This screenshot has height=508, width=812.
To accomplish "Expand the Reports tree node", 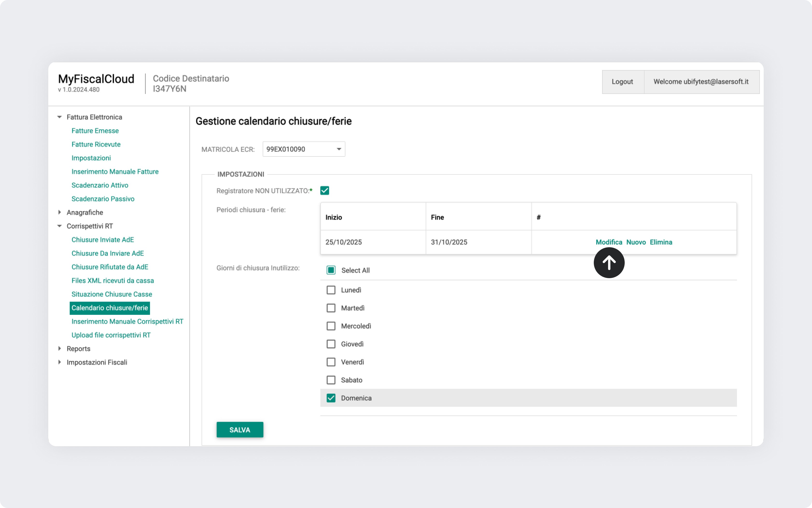I will pos(59,348).
